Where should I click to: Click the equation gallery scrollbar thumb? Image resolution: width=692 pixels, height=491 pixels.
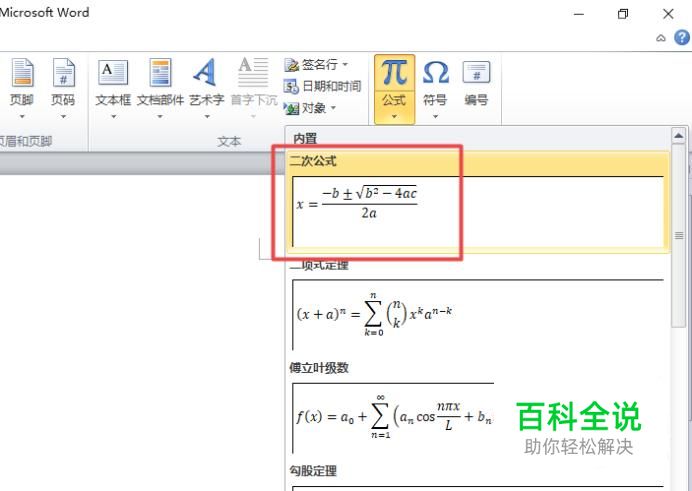click(678, 236)
